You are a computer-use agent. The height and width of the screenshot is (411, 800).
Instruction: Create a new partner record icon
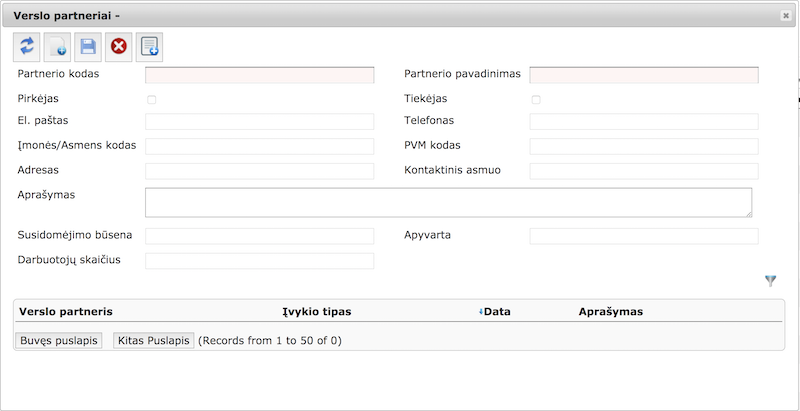click(x=57, y=47)
